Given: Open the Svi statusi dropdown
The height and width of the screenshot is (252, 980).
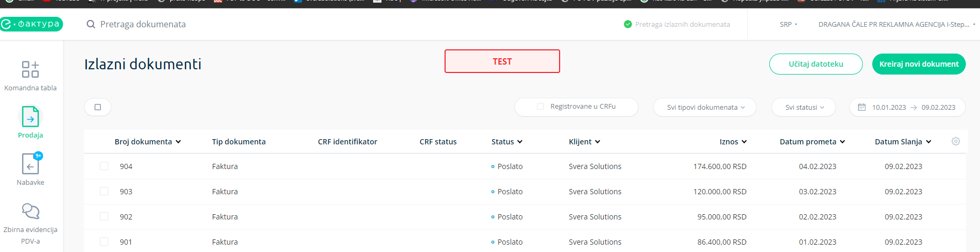Looking at the screenshot, I should click(x=803, y=107).
